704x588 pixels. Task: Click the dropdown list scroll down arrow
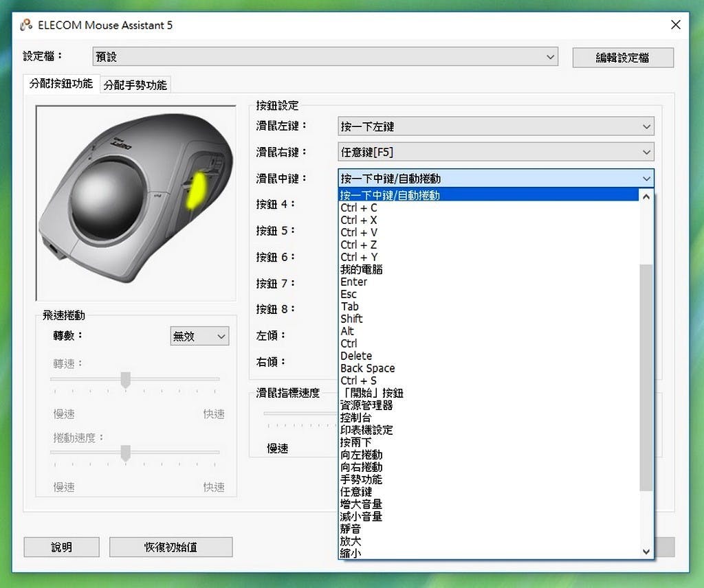646,551
